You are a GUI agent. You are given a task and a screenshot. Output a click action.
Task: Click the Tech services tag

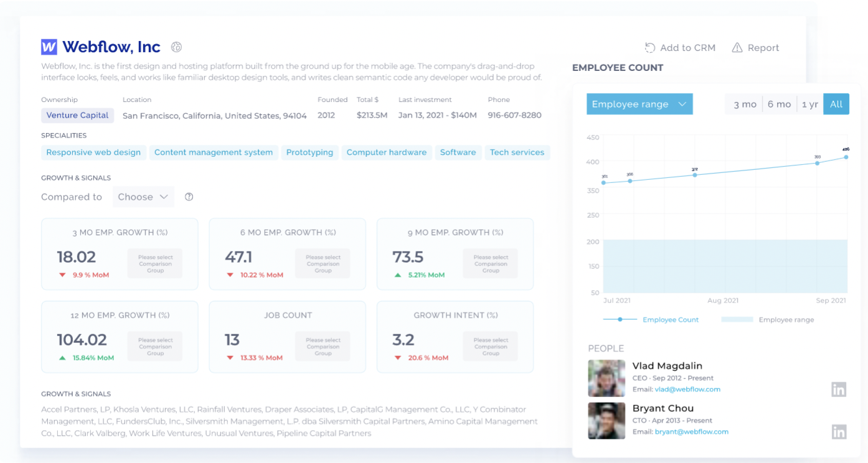517,152
